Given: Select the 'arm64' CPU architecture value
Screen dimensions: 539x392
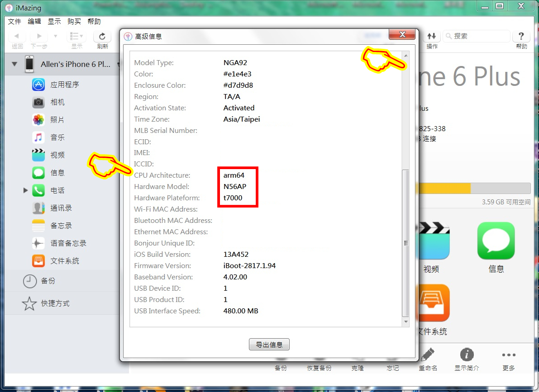Looking at the screenshot, I should [234, 175].
